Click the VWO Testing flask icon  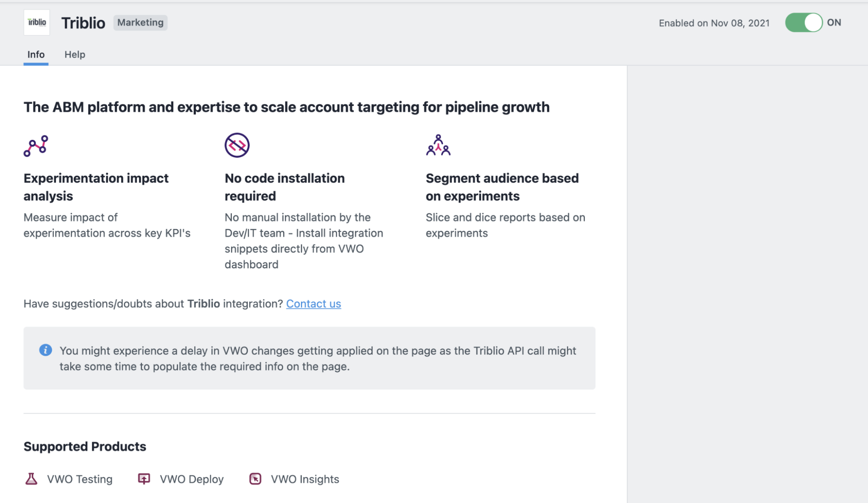31,479
